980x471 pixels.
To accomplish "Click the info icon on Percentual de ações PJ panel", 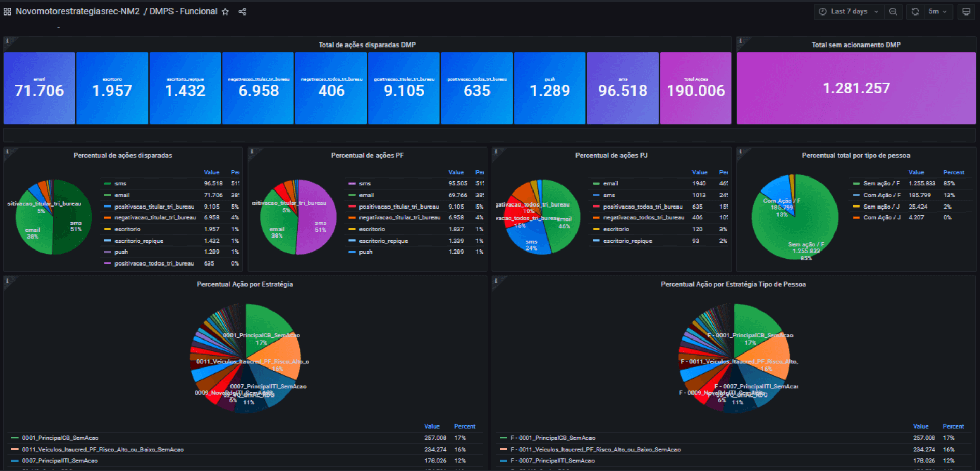I will coord(495,150).
